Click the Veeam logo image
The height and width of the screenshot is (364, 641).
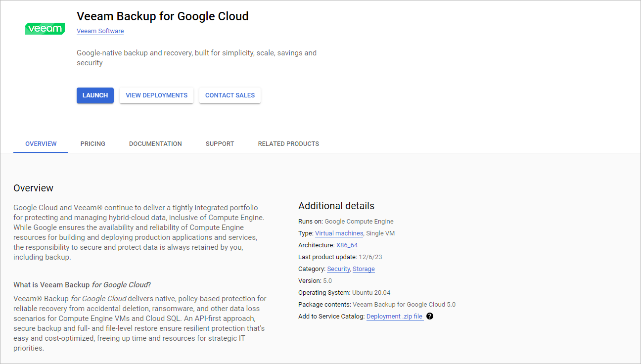click(x=45, y=29)
